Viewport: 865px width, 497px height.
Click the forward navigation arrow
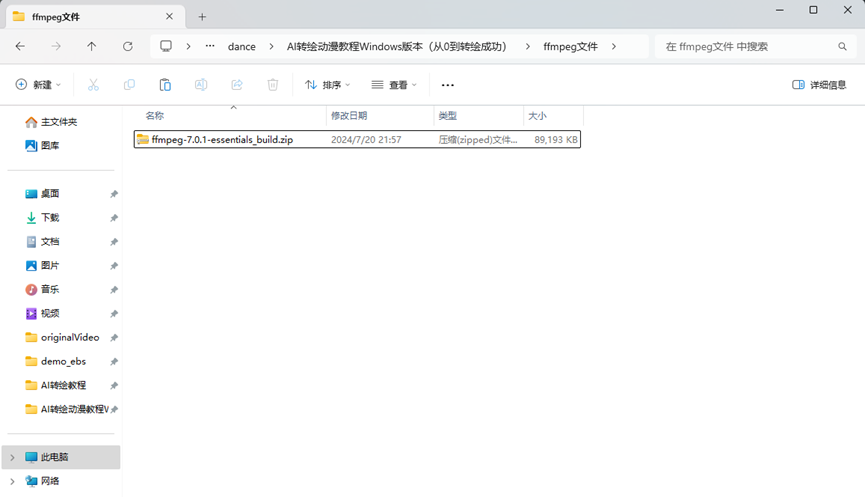56,46
